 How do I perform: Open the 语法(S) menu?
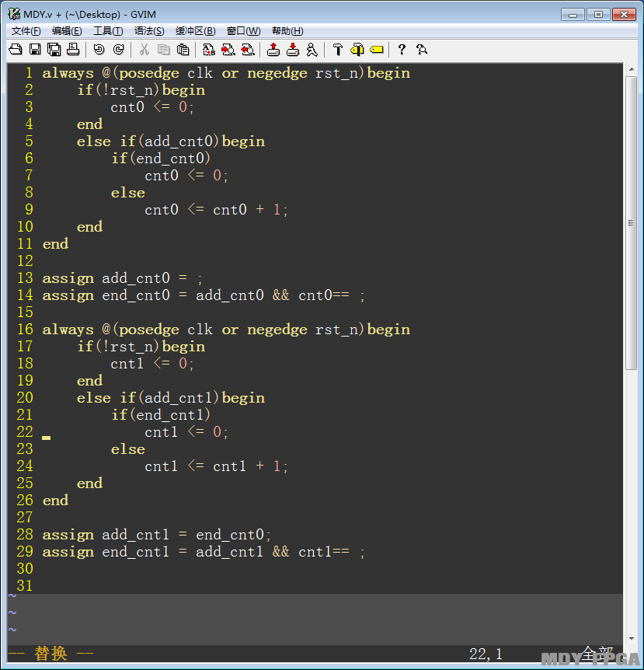[x=149, y=31]
